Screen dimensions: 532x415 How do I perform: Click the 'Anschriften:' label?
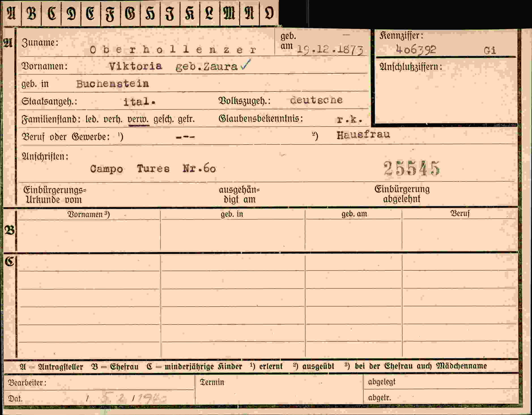coord(45,156)
